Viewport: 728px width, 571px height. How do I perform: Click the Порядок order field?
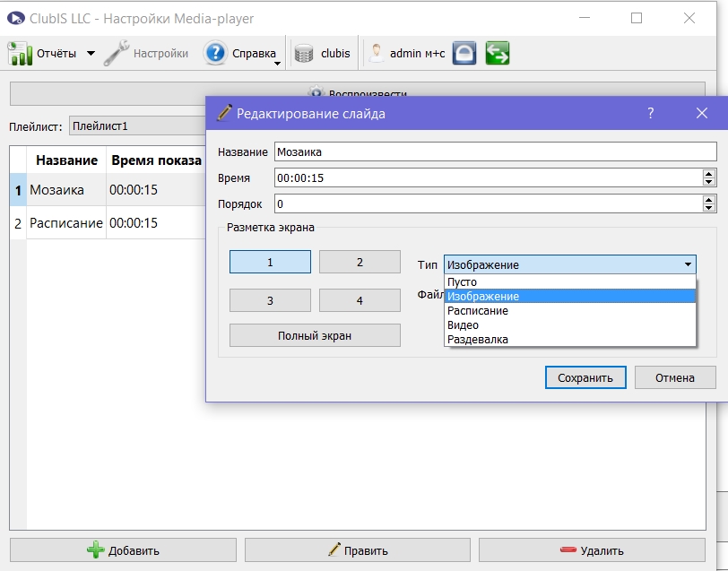[x=489, y=203]
